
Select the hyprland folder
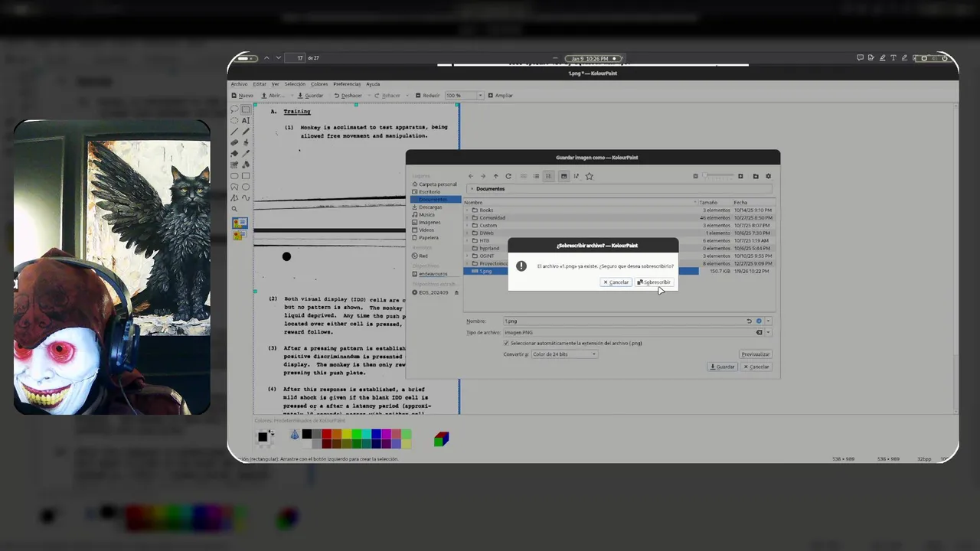[488, 248]
